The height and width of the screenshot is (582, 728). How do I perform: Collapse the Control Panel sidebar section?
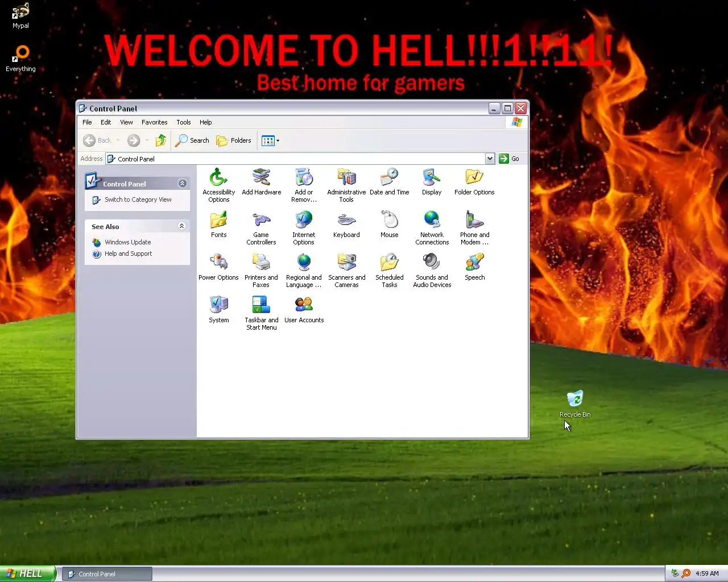click(x=182, y=183)
